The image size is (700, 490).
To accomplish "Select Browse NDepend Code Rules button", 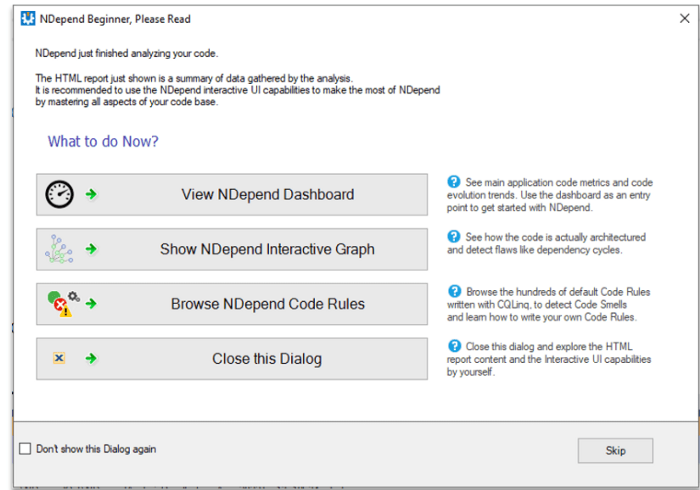I will [x=267, y=304].
